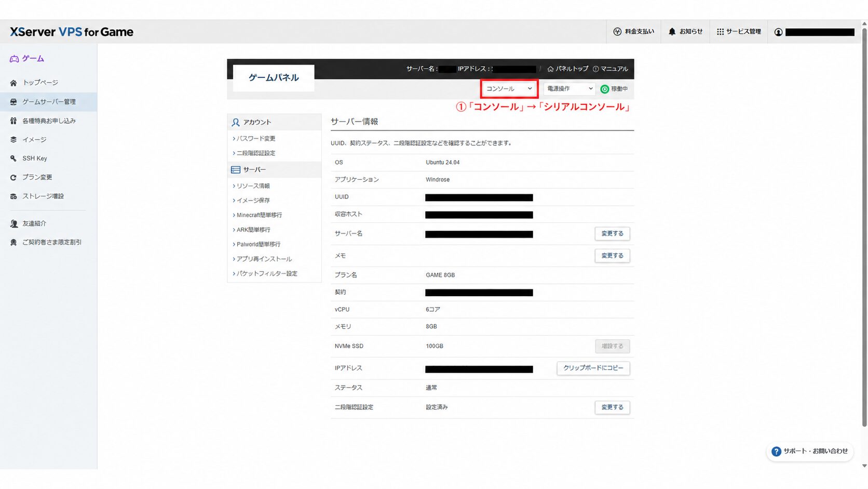Click the bell icon for お知らせ
The height and width of the screenshot is (489, 868).
pyautogui.click(x=672, y=32)
